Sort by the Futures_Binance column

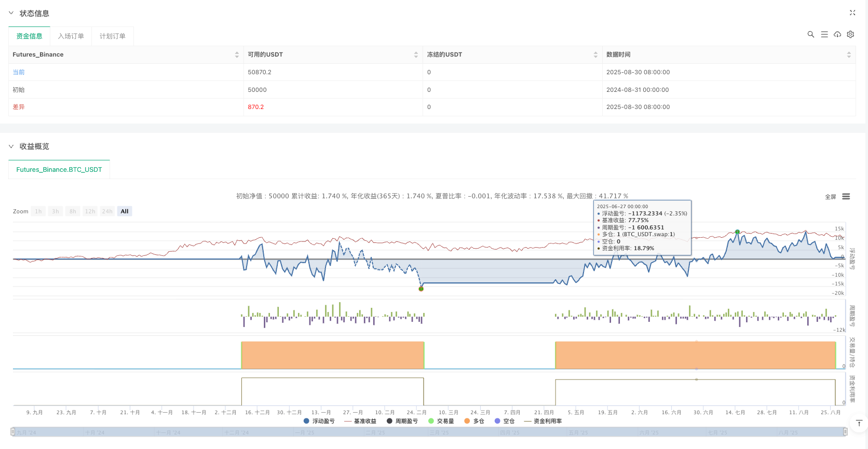237,55
